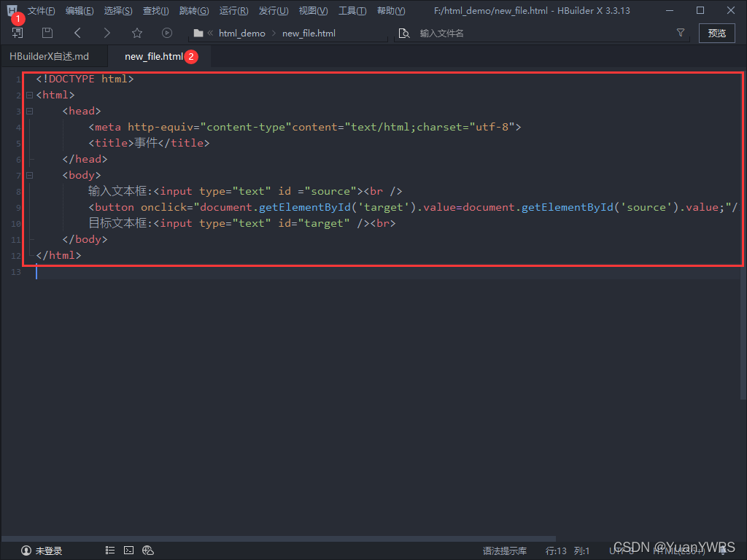Image resolution: width=747 pixels, height=560 pixels.
Task: Click the user account icon in status bar
Action: pos(26,551)
